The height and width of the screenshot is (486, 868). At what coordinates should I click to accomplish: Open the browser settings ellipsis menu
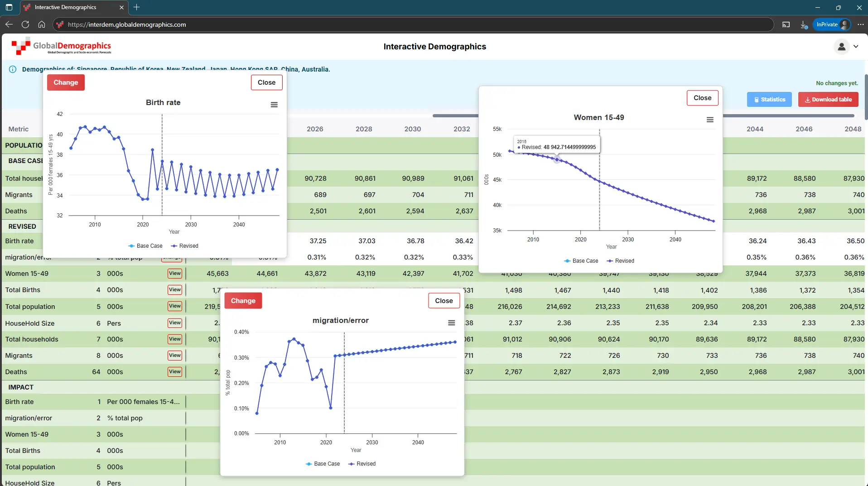click(x=861, y=24)
